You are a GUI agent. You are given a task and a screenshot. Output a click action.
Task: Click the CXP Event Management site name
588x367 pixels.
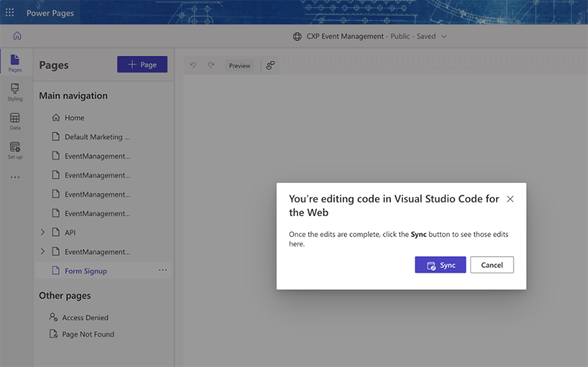pyautogui.click(x=345, y=37)
